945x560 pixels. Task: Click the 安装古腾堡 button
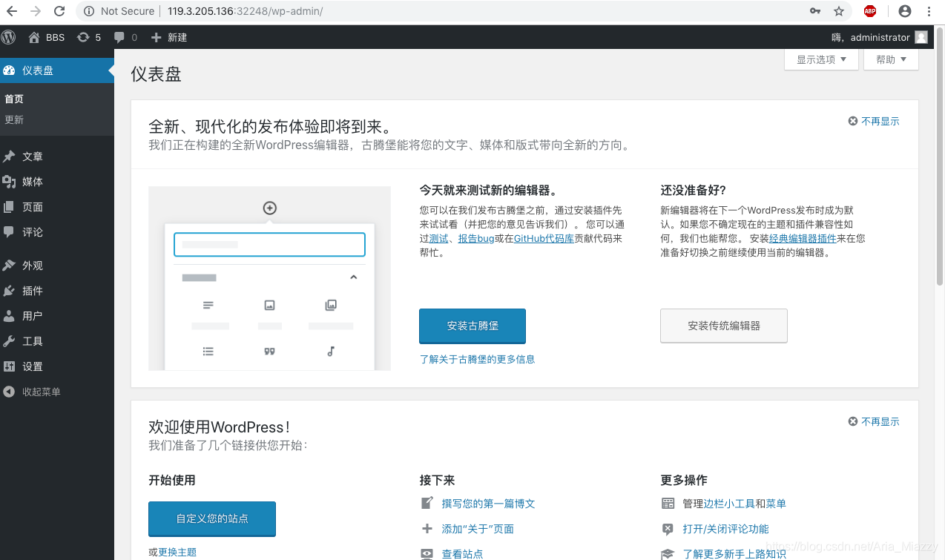[x=472, y=326]
